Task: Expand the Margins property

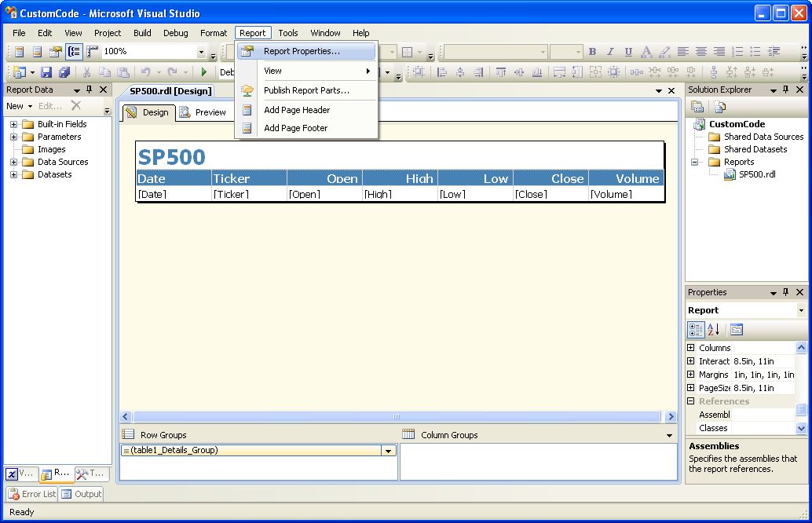Action: tap(690, 375)
